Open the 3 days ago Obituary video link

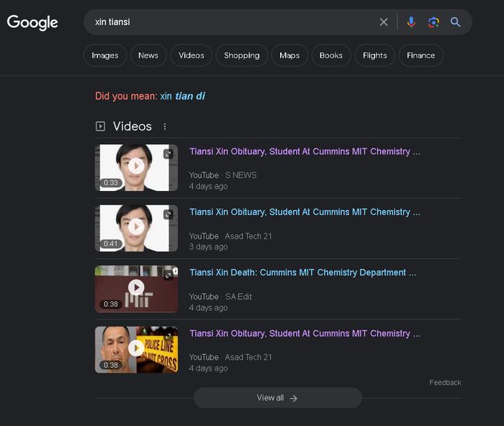[x=305, y=212]
